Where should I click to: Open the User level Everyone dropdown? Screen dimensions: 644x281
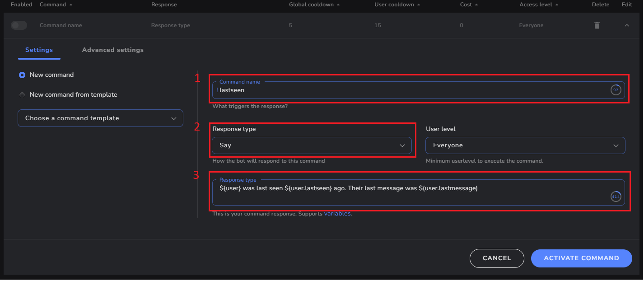pyautogui.click(x=525, y=145)
